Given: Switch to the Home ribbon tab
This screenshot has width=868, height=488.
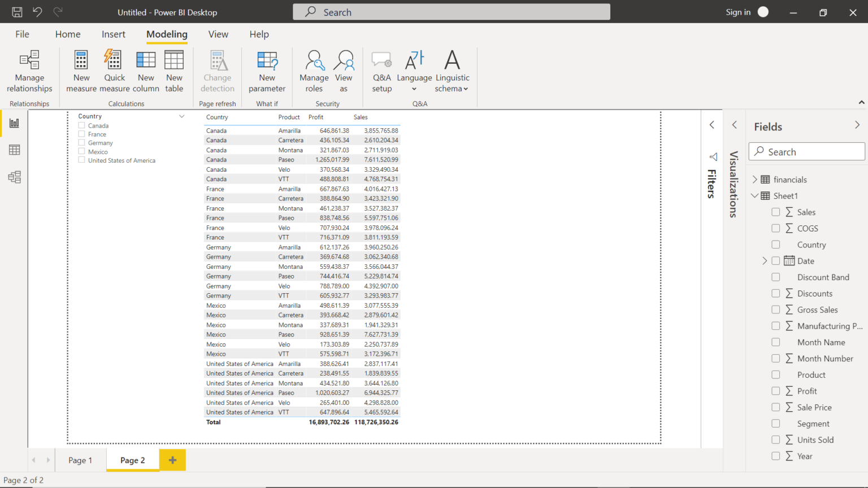Looking at the screenshot, I should [x=68, y=34].
